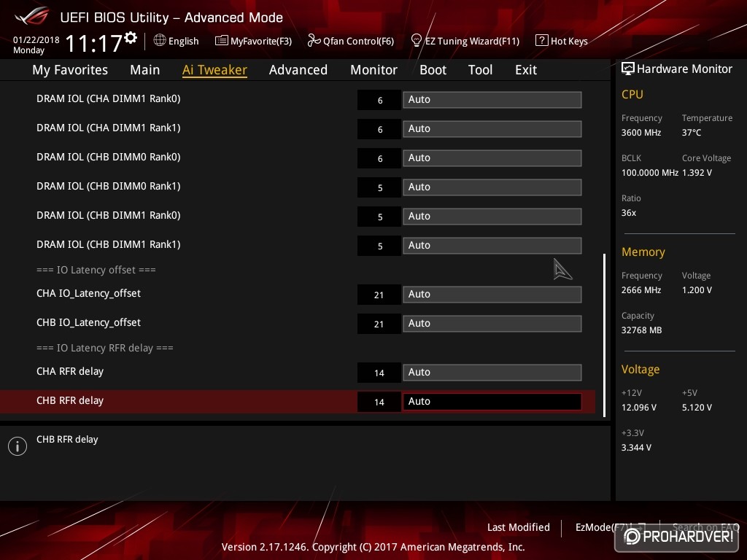Select the Ai Tweaker tab
Viewport: 747px width, 560px height.
(214, 70)
